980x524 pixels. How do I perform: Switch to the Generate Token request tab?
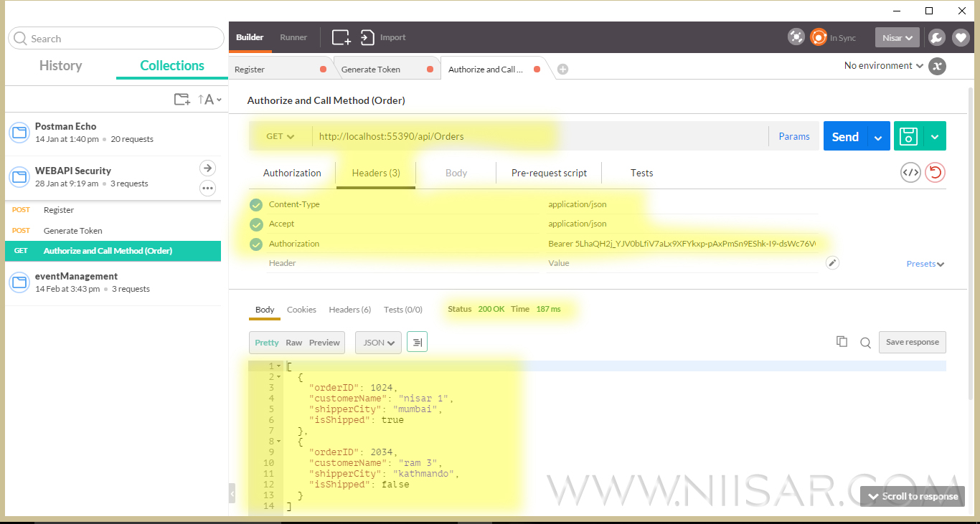(x=370, y=70)
